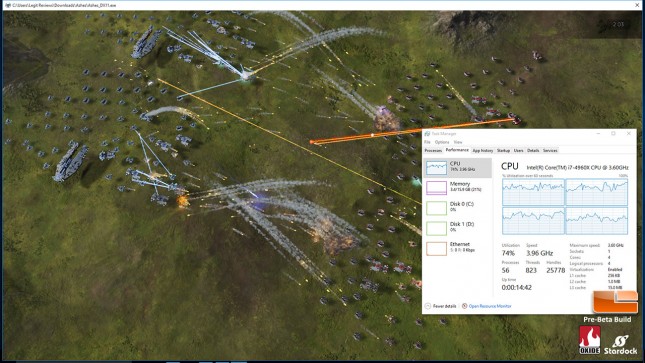This screenshot has height=363, width=645.
Task: Click the Stardock logo in game
Action: click(x=620, y=345)
